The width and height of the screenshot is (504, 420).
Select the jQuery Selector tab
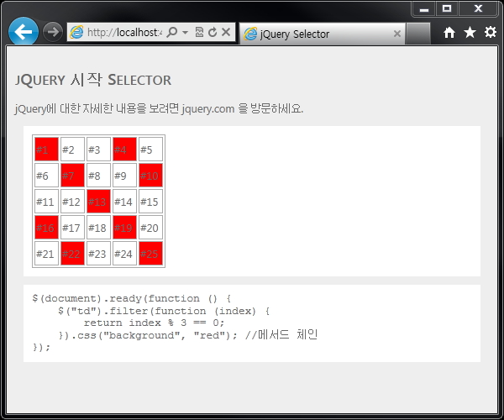pyautogui.click(x=323, y=34)
